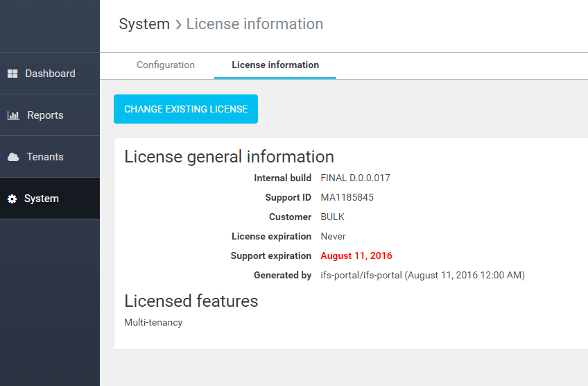Click the Internal build value FINAL D.0.0.017
Screen dimensions: 588x386
[x=355, y=178]
